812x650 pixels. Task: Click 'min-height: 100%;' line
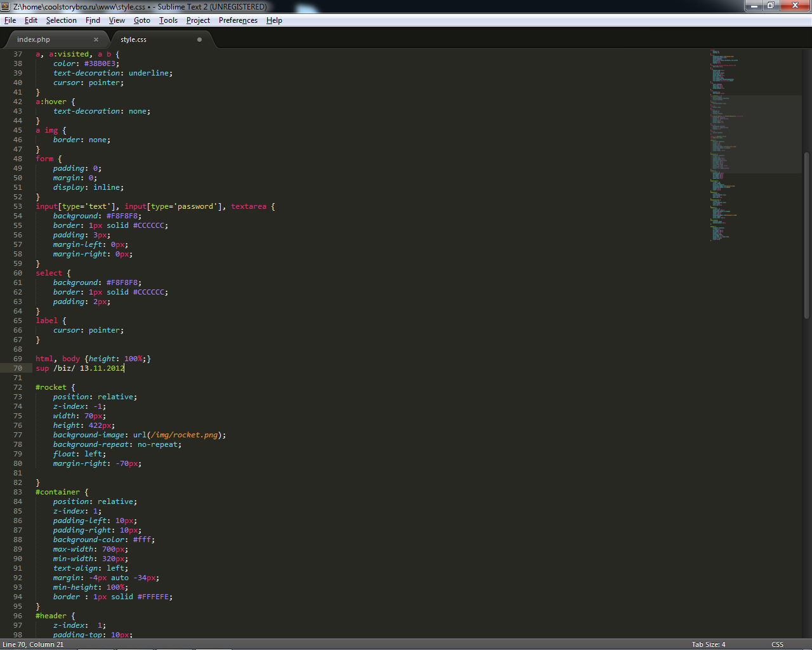[x=91, y=587]
